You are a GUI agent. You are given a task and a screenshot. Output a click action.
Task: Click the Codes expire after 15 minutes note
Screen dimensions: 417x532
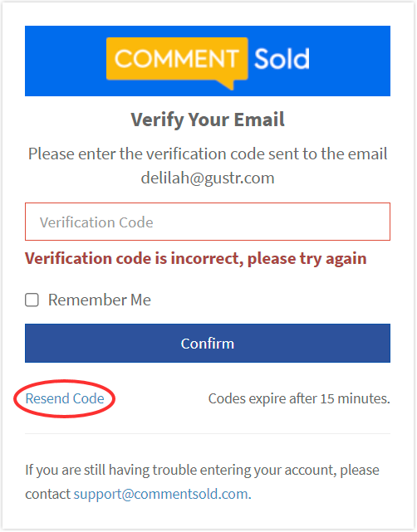coord(299,398)
